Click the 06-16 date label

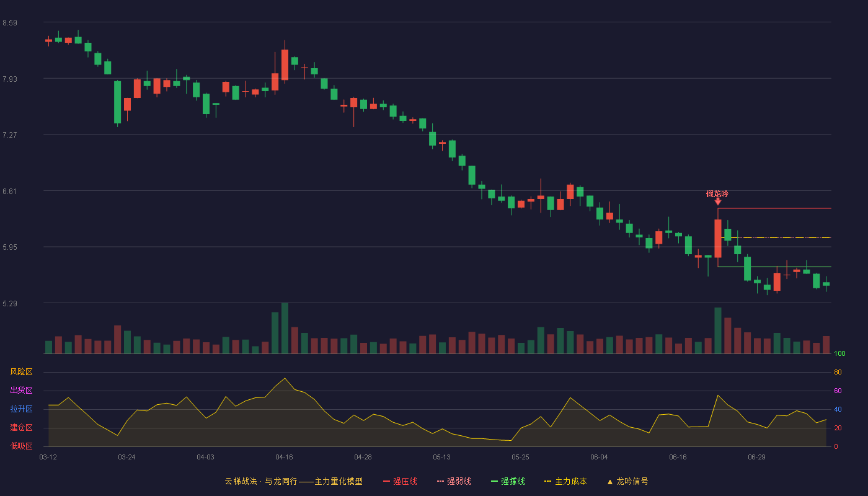[x=678, y=457]
